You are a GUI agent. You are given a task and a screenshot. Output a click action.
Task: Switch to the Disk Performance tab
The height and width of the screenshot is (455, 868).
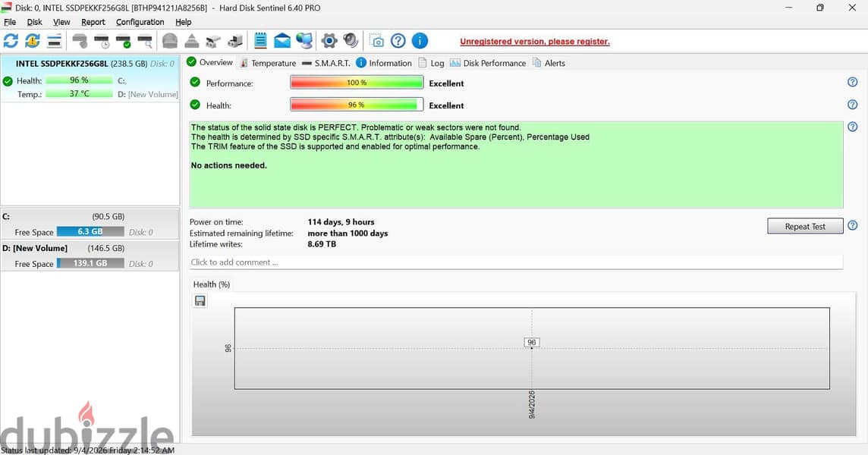489,63
